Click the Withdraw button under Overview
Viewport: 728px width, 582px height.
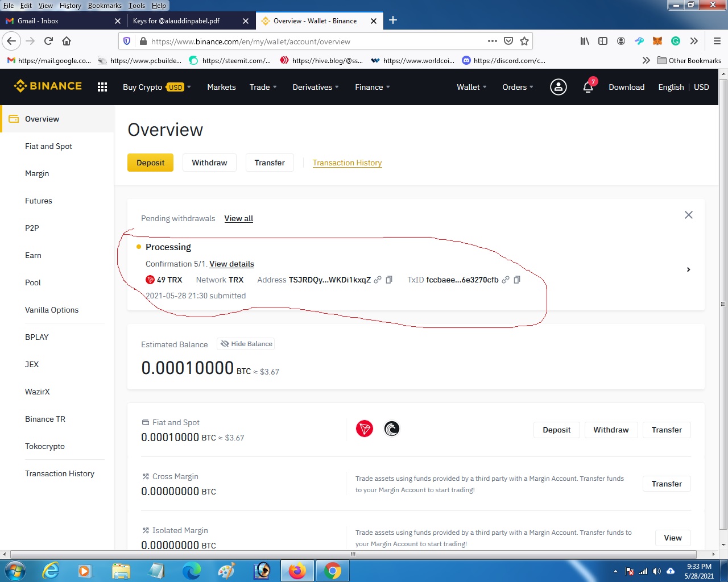point(209,163)
